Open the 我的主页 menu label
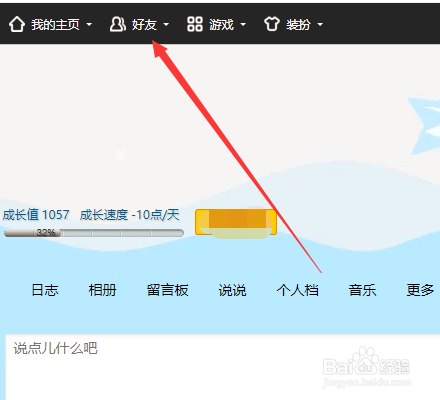This screenshot has width=440, height=400. [55, 24]
